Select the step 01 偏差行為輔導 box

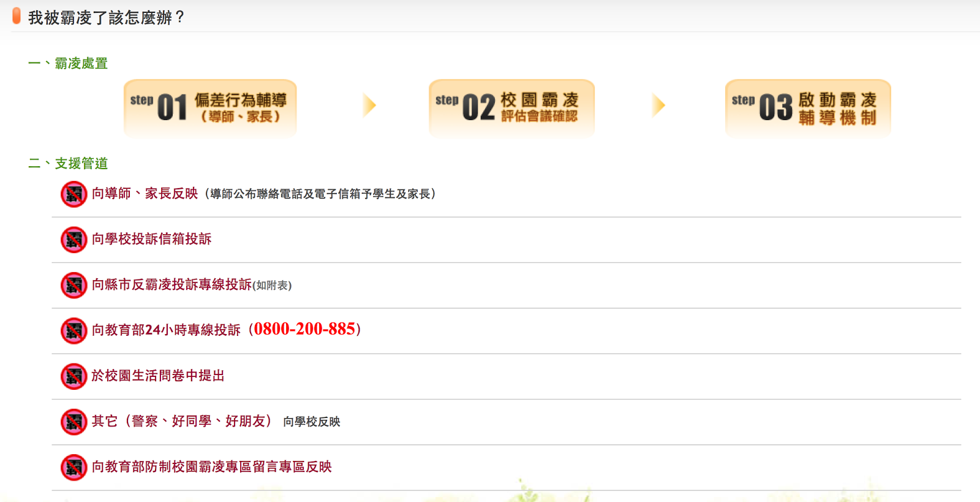[x=210, y=108]
